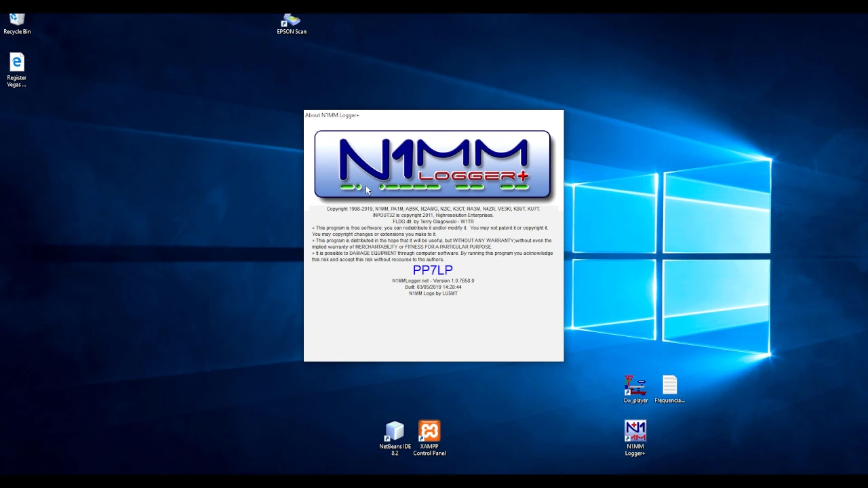Screen dimensions: 868x488
Task: Click the N1MM Logger+ logo image
Action: (433, 165)
